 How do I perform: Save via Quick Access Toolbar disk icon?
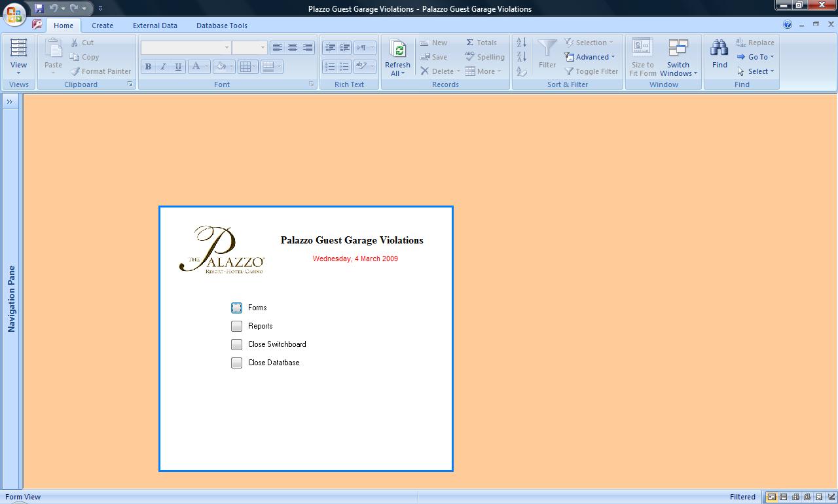[39, 9]
